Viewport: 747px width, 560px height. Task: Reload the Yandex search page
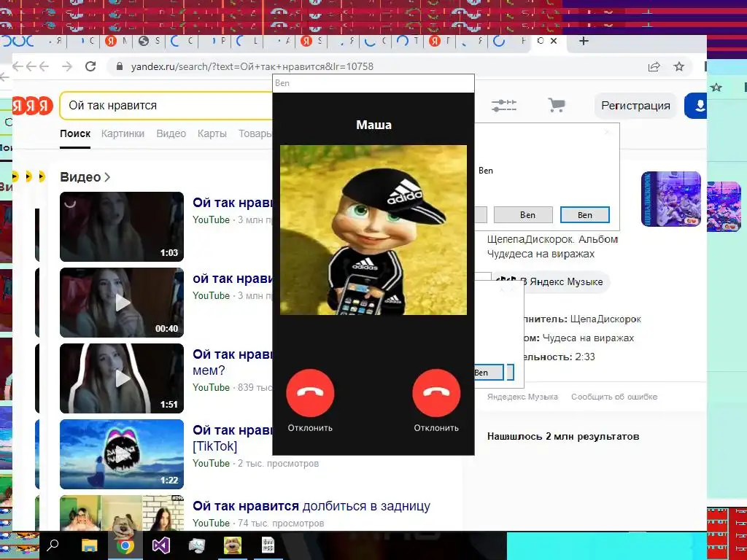[90, 66]
